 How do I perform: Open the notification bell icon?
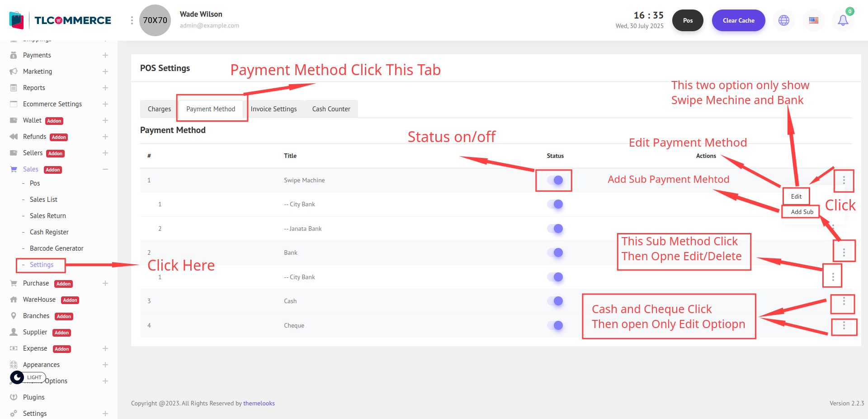pyautogui.click(x=843, y=20)
